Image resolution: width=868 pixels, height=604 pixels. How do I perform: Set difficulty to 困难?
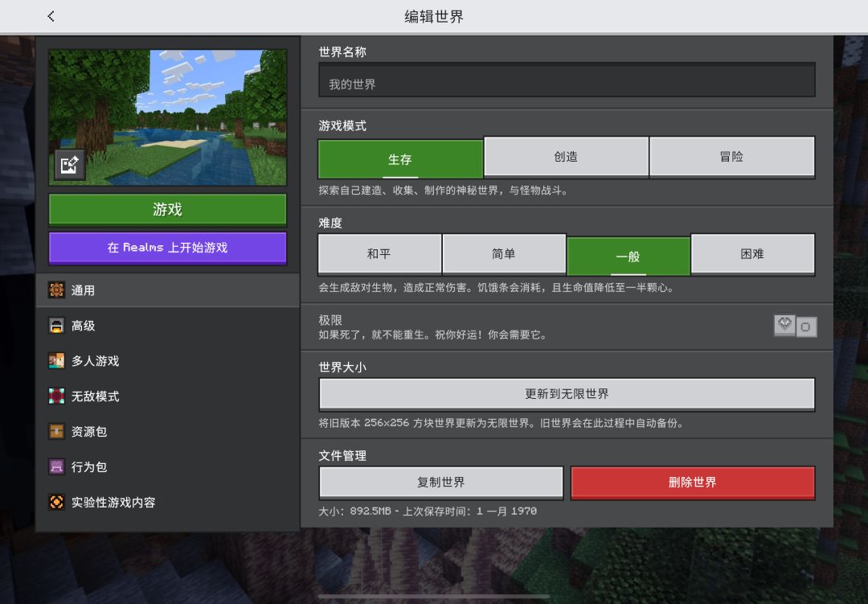point(752,254)
